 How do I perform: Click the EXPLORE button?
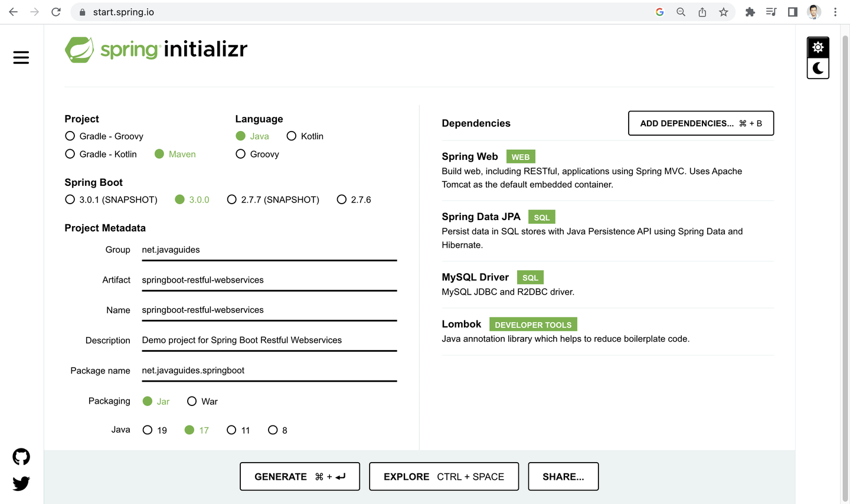pyautogui.click(x=443, y=476)
